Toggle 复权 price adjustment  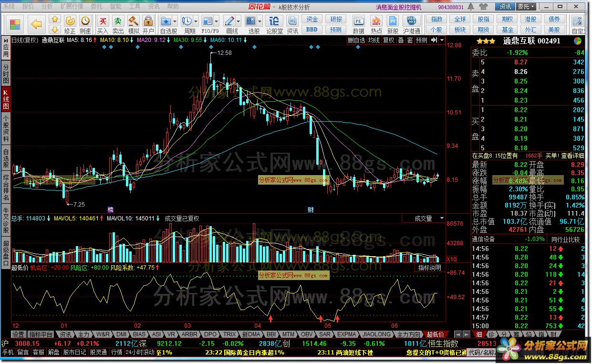pyautogui.click(x=389, y=41)
